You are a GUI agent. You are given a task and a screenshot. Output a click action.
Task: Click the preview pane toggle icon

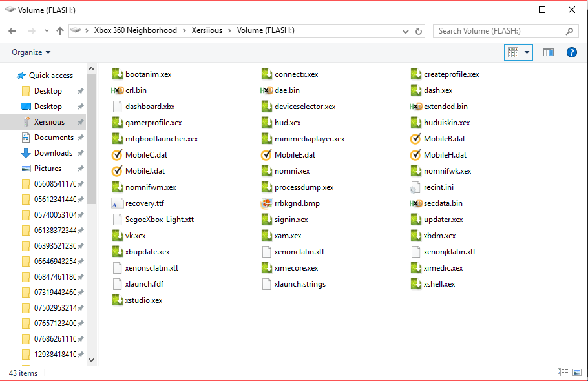(548, 52)
